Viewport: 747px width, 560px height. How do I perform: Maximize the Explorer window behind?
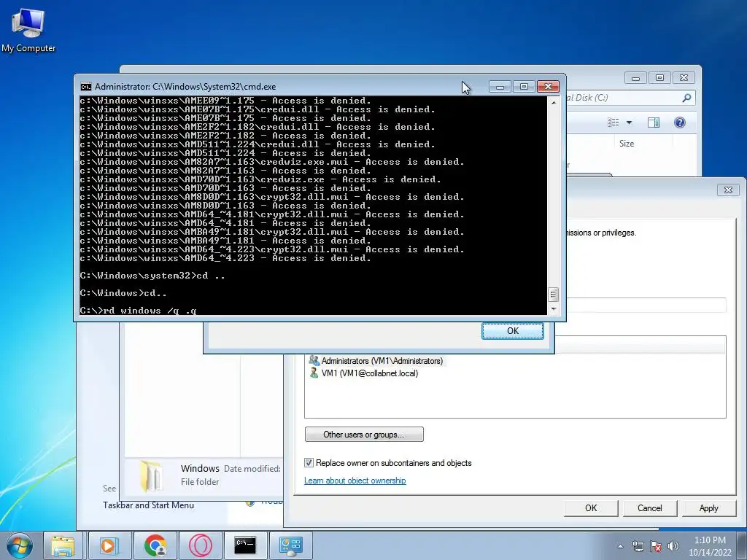click(659, 77)
